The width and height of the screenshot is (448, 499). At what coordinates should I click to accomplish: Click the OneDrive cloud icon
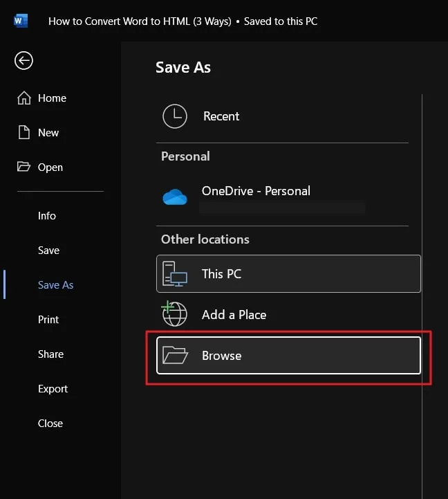tap(175, 198)
